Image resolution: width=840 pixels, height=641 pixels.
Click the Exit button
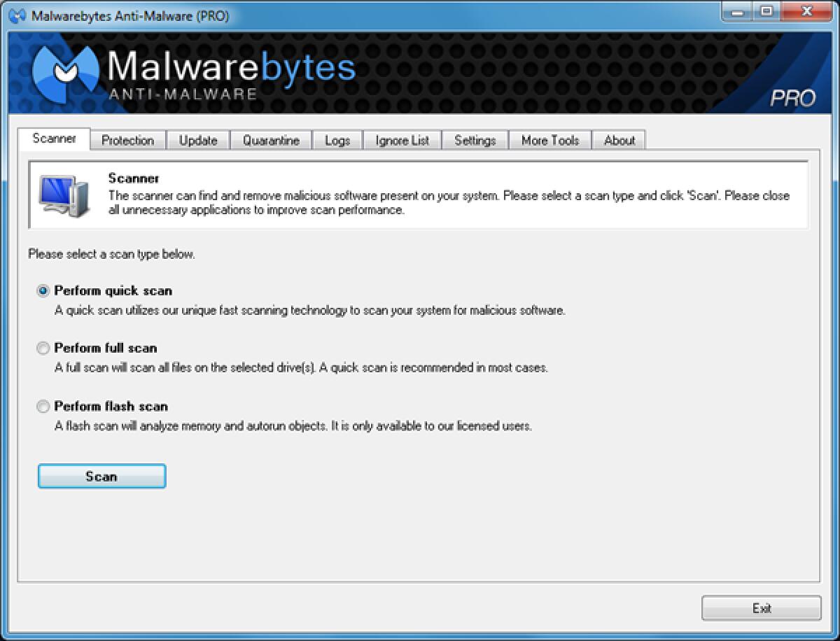[762, 608]
